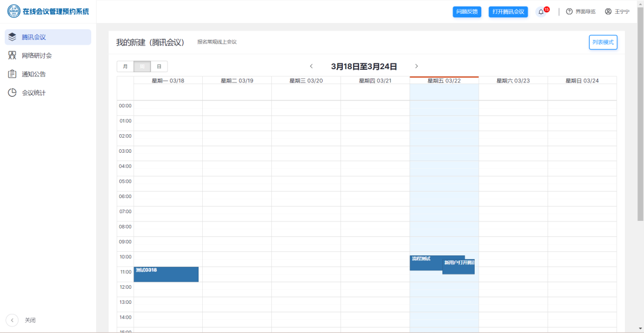Open the 新用户打开腾讯 meeting event

click(x=459, y=267)
